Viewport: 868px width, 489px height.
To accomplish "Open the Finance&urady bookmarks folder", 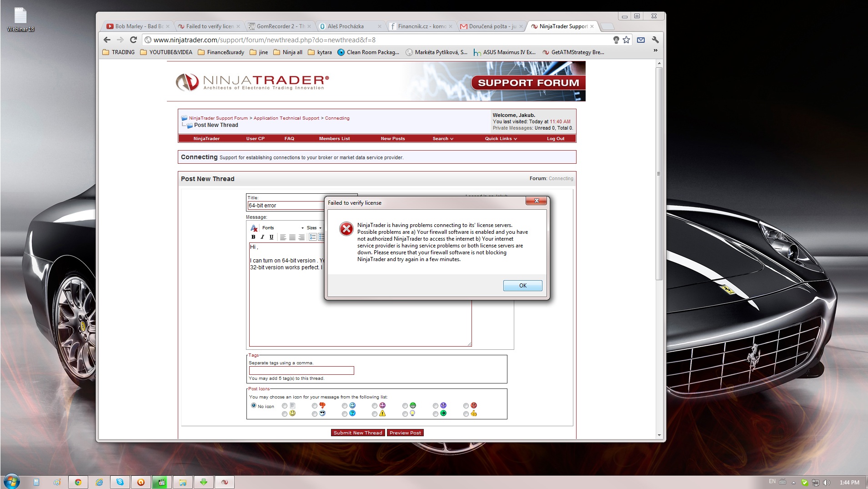I will [221, 52].
